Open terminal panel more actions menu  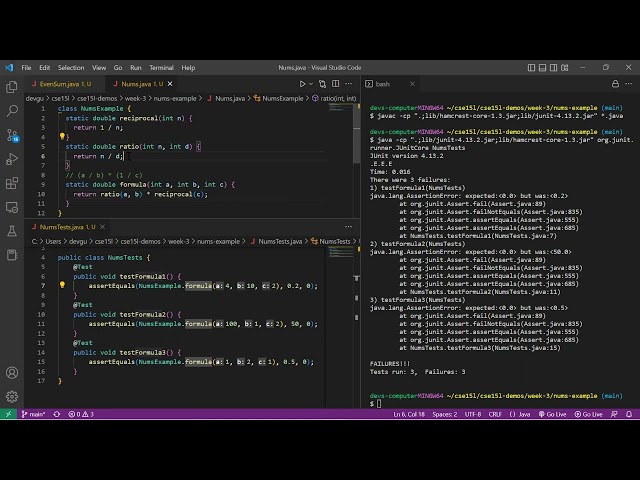pyautogui.click(x=629, y=84)
